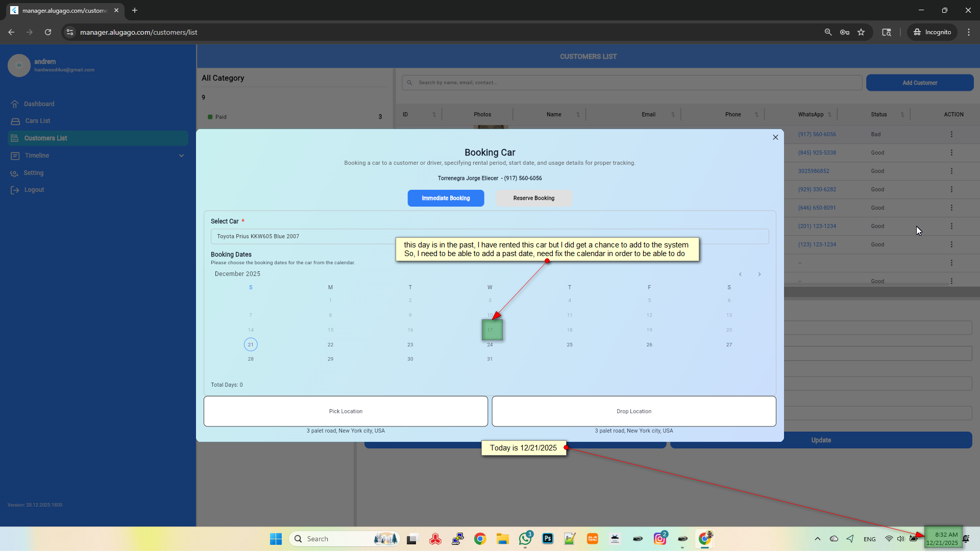The height and width of the screenshot is (553, 980).
Task: Select Immediate Booking mode
Action: tap(446, 198)
